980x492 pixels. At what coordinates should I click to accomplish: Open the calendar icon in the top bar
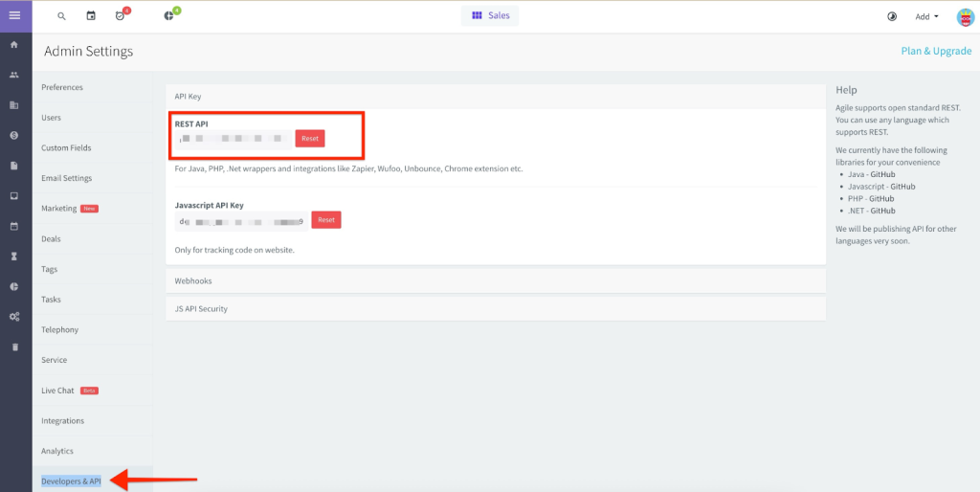pyautogui.click(x=91, y=16)
